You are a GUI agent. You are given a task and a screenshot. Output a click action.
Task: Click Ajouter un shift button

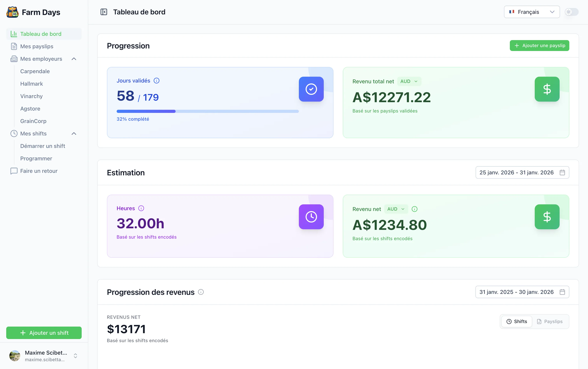(x=44, y=333)
